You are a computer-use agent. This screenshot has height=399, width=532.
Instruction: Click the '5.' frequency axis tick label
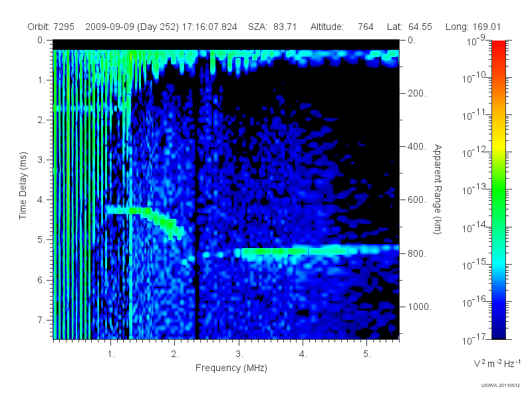[x=367, y=354]
